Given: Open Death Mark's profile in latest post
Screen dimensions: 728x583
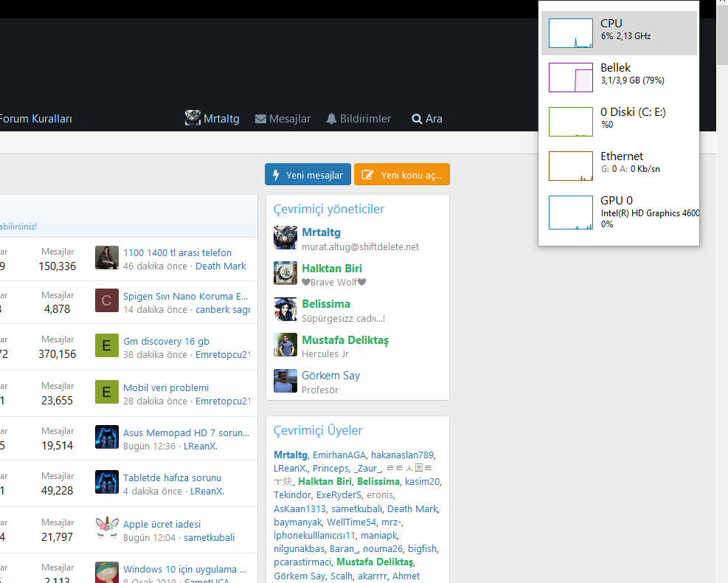Looking at the screenshot, I should [x=221, y=266].
